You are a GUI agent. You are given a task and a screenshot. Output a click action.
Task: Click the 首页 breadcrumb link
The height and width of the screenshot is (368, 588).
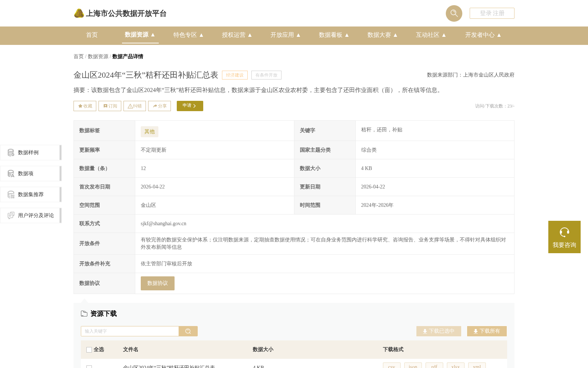pos(79,57)
